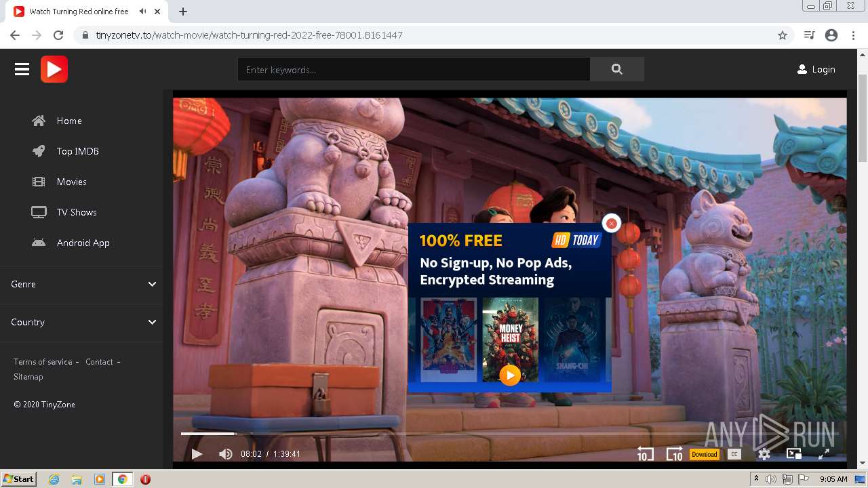Click the Android App robot icon

pos(39,243)
